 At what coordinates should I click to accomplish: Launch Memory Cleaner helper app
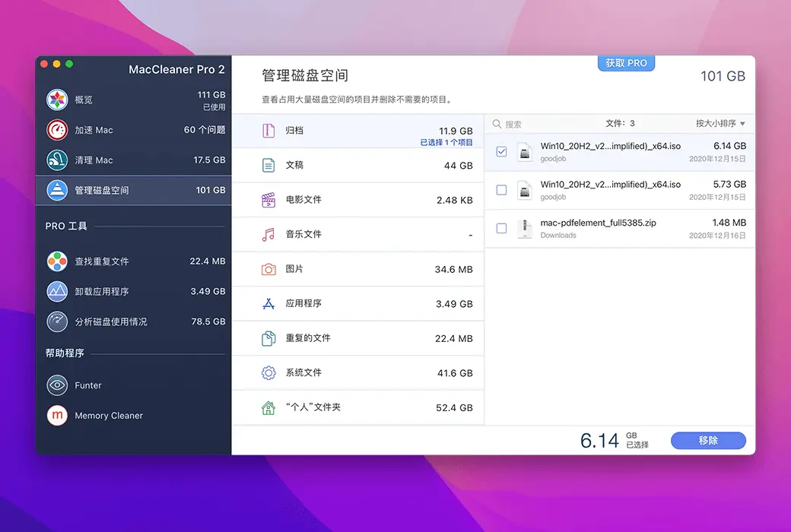(x=133, y=416)
